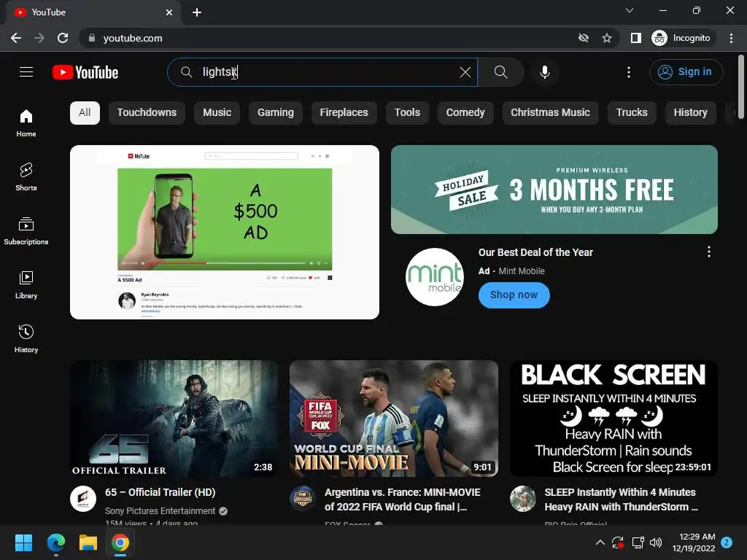Click the magnifier search button

point(500,72)
